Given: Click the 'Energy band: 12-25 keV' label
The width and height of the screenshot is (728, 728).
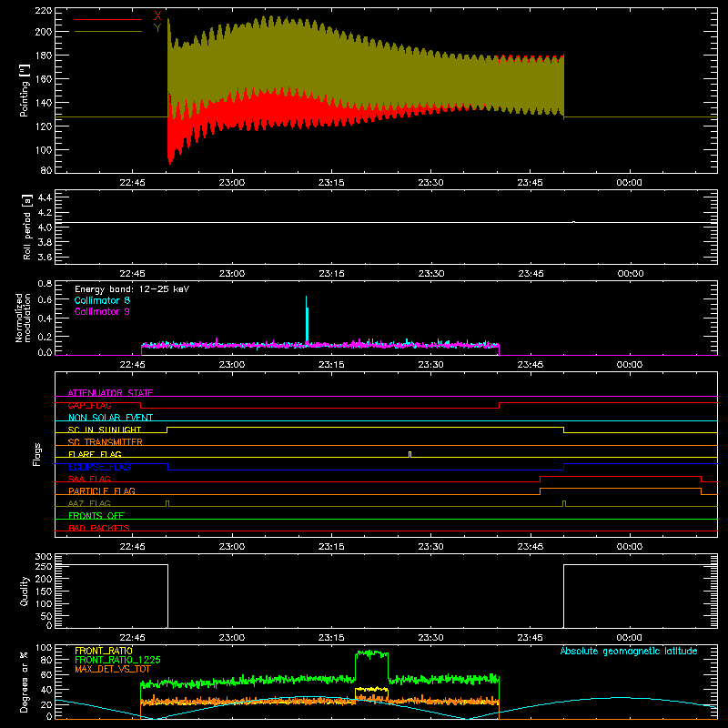Looking at the screenshot, I should [x=132, y=289].
